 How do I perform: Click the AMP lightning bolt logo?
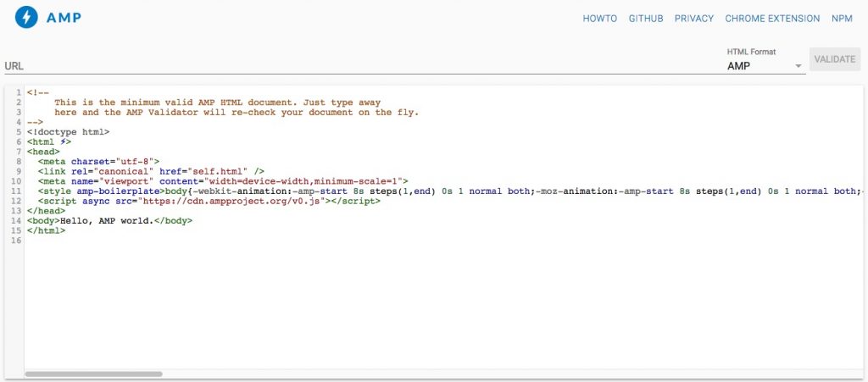point(27,18)
